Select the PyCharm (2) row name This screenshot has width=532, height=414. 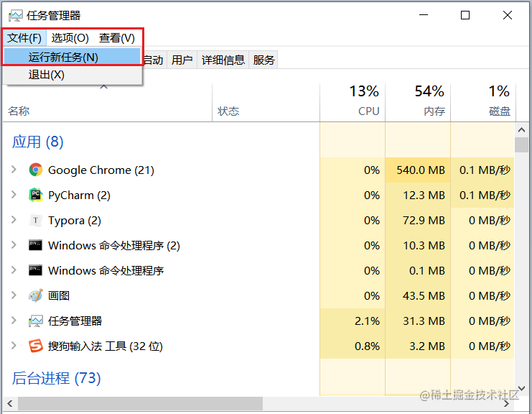point(79,195)
